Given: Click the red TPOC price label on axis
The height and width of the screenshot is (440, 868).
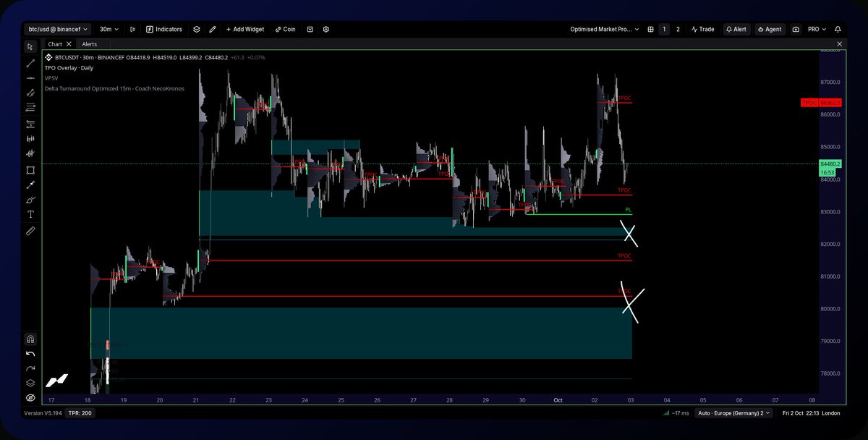Looking at the screenshot, I should pos(822,103).
